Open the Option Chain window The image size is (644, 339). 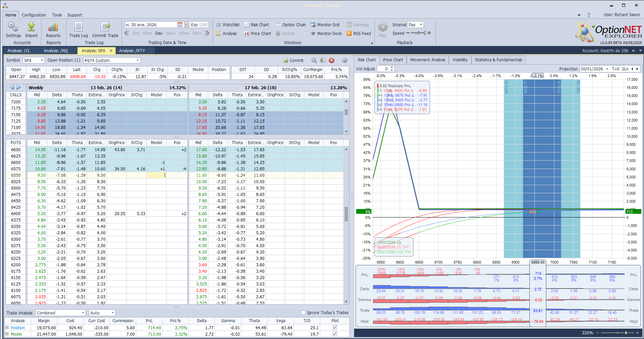(x=290, y=25)
